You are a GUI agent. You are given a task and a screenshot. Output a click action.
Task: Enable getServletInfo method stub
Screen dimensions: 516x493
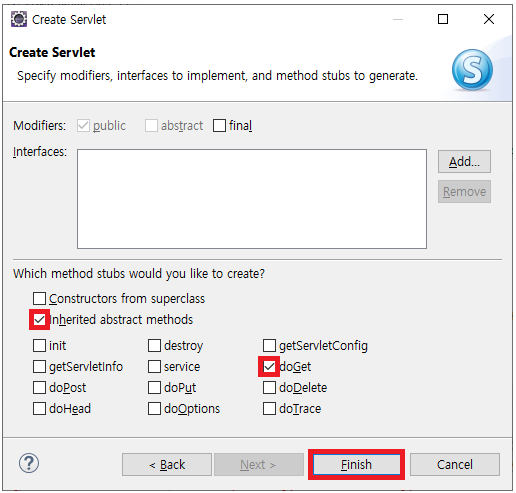(39, 367)
